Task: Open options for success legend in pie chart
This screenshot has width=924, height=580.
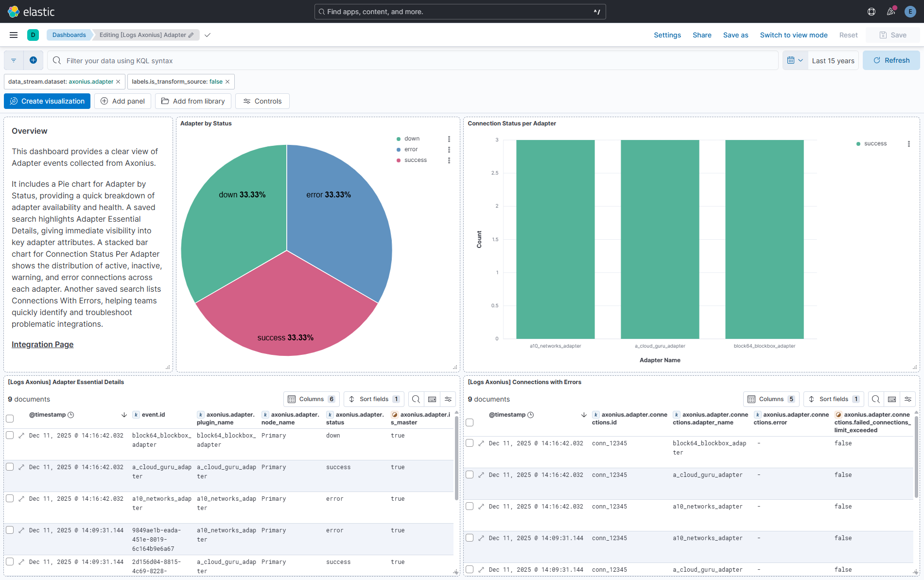Action: (x=449, y=160)
